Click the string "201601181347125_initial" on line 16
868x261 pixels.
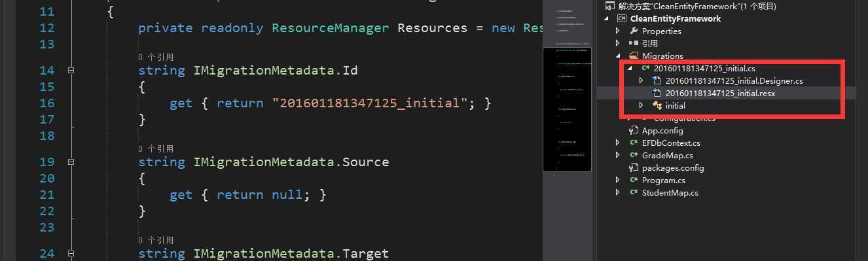(x=370, y=103)
